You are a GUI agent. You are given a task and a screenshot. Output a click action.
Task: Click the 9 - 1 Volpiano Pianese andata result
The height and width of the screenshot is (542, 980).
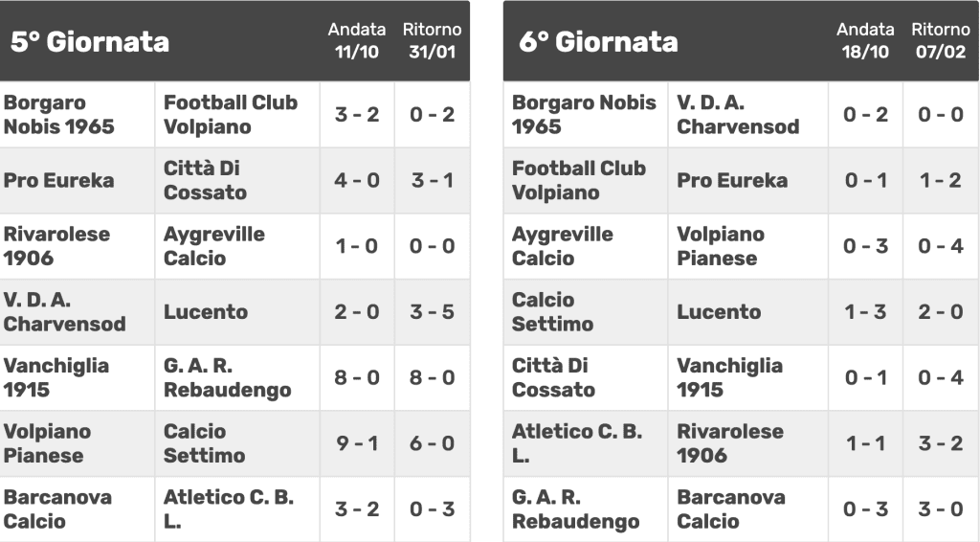[357, 443]
